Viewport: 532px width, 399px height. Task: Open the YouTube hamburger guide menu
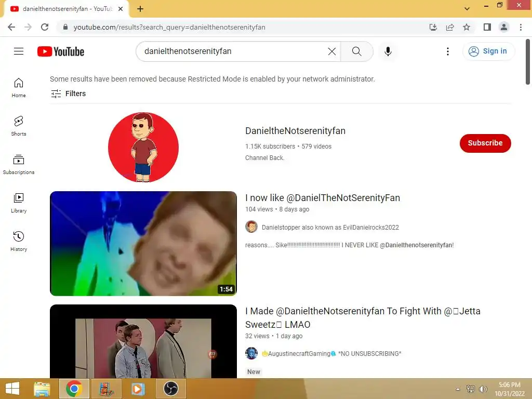click(19, 51)
